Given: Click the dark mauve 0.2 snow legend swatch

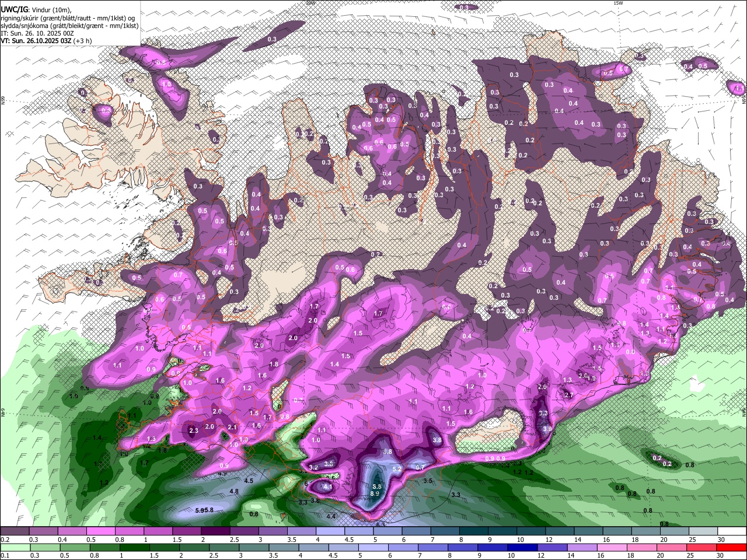Looking at the screenshot, I should [x=14, y=531].
